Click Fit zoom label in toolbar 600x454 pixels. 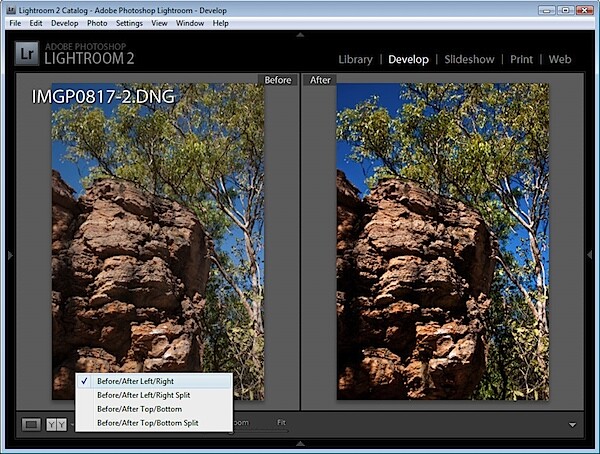tap(281, 422)
